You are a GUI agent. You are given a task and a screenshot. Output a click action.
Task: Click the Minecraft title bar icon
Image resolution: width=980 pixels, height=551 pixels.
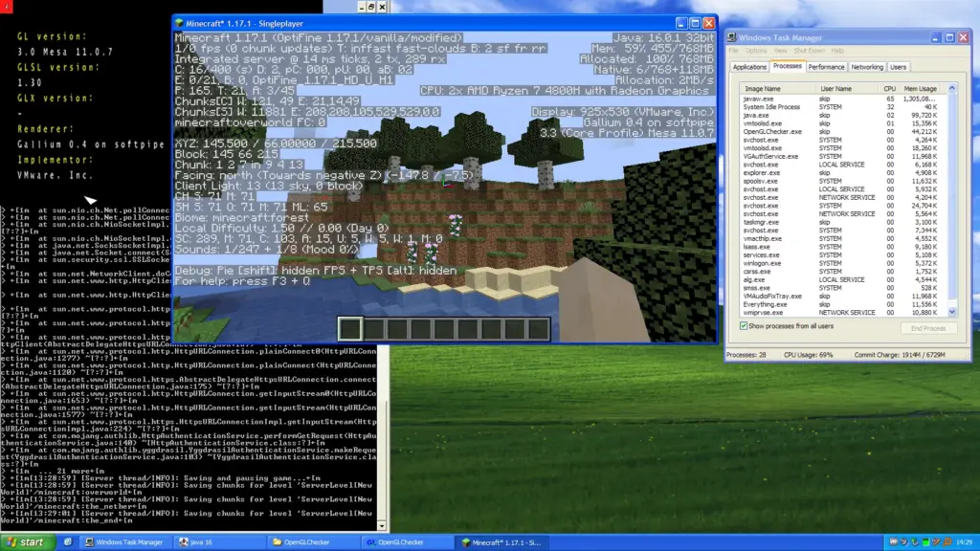click(x=178, y=21)
